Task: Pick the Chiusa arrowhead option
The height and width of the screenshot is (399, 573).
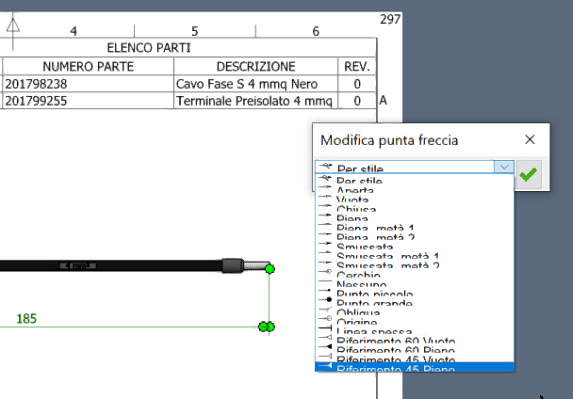Action: tap(414, 208)
